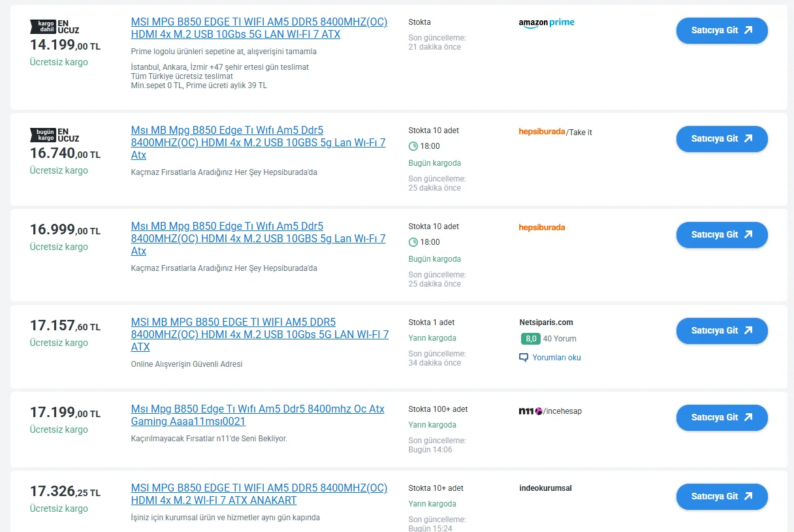Click the hepsiburada /Take it seller logo

point(555,132)
